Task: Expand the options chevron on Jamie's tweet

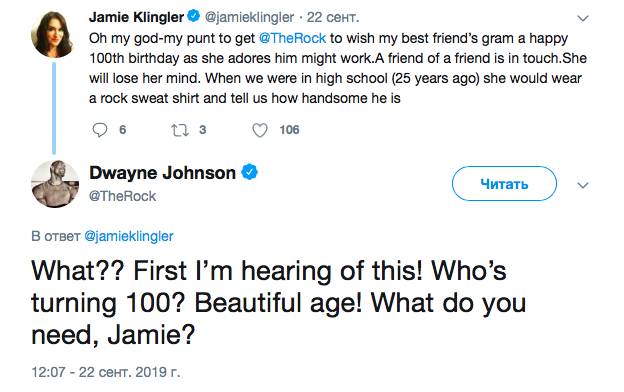Action: click(583, 18)
